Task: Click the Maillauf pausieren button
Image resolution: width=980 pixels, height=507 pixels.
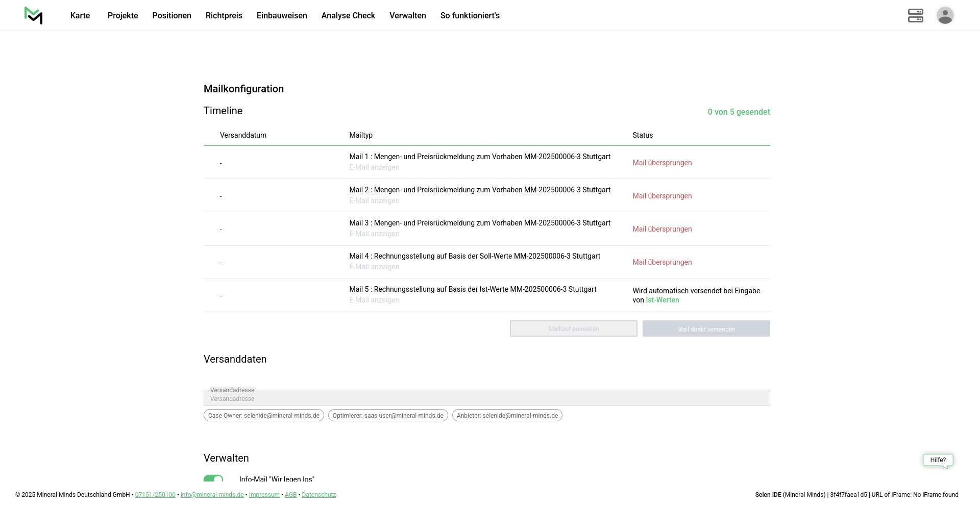Action: click(573, 329)
